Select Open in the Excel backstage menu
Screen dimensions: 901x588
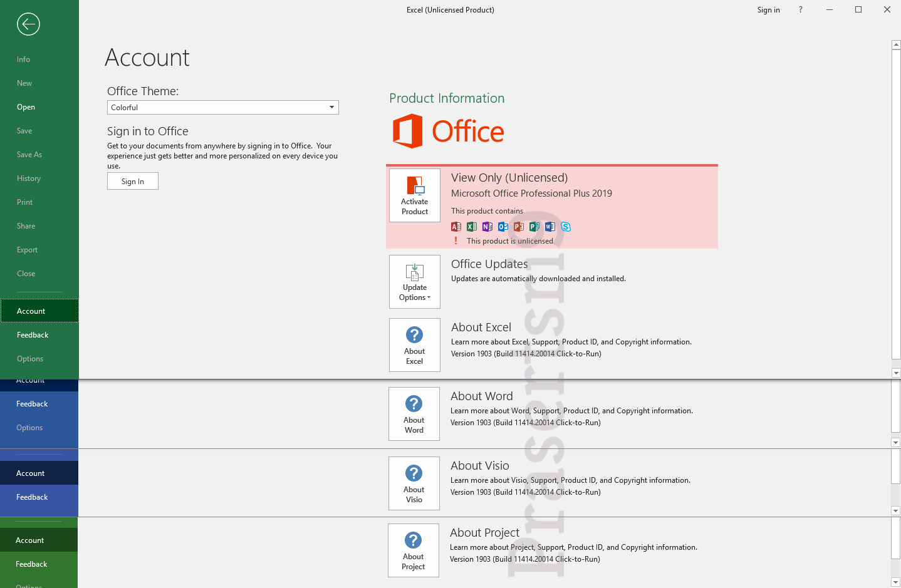[39, 107]
